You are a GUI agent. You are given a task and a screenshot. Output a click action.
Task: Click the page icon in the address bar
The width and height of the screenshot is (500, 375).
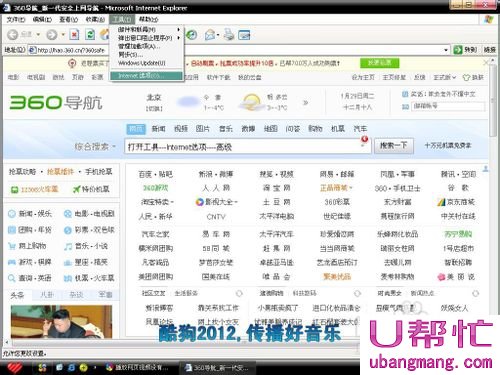point(32,50)
